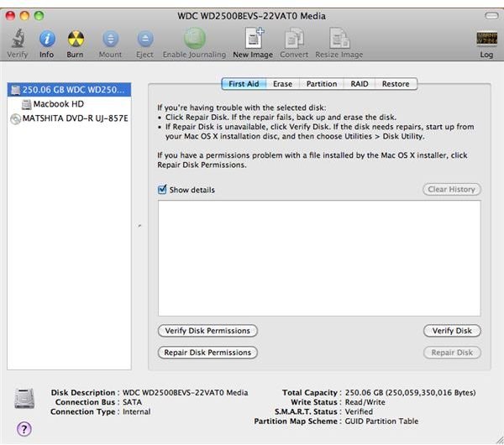Switch to the Restore tab
Viewport: 504px width, 445px height.
click(x=396, y=84)
